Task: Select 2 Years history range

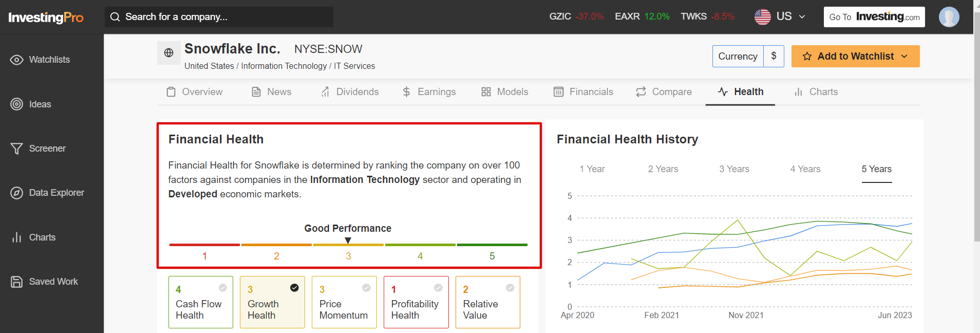Action: [x=663, y=169]
